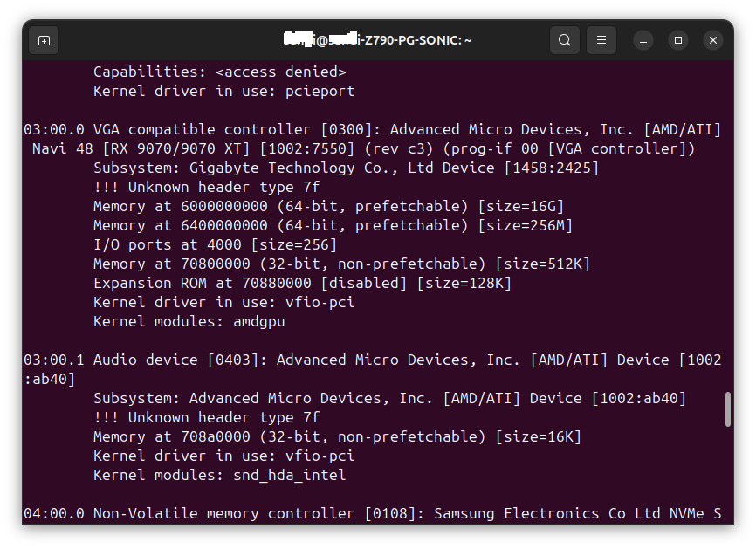Maximize the terminal window
The height and width of the screenshot is (549, 756).
click(678, 40)
